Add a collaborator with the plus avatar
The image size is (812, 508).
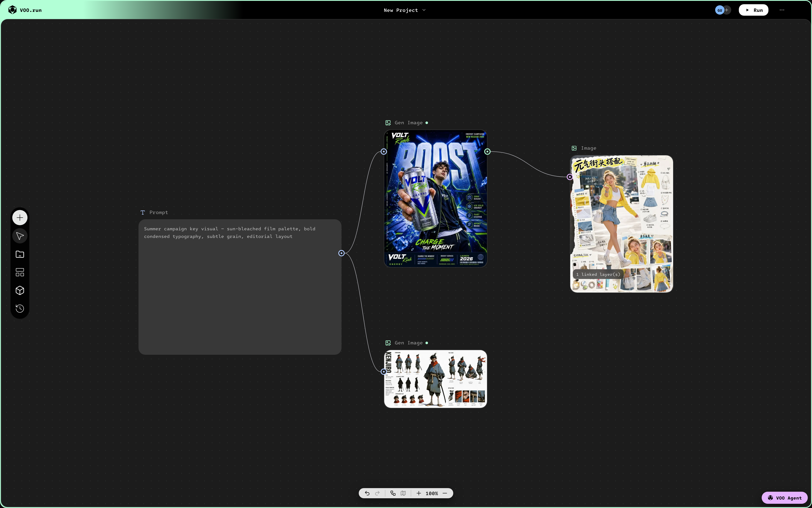(x=727, y=10)
